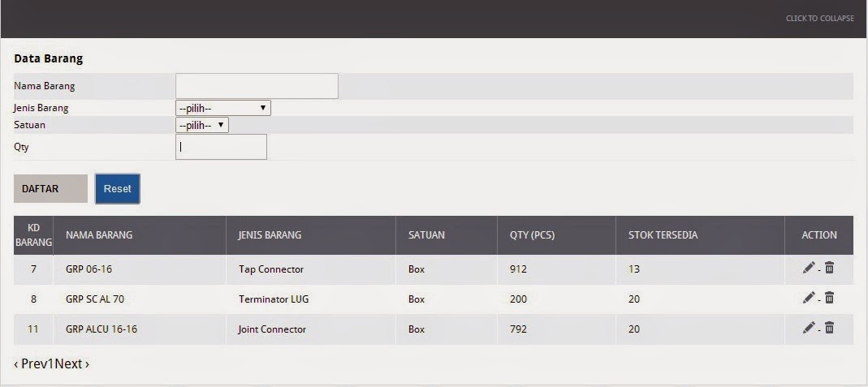Click stock value 20 in GRP SC AL 70 row

pos(634,299)
